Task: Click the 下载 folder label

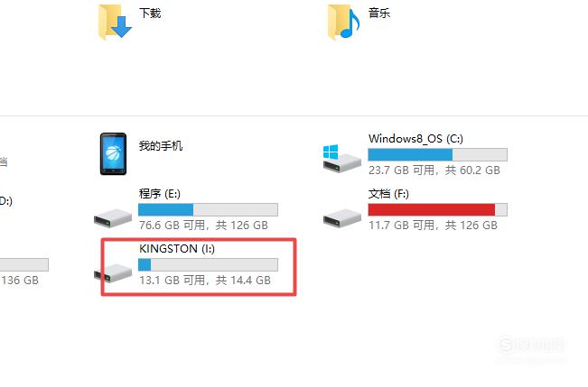Action: [150, 14]
